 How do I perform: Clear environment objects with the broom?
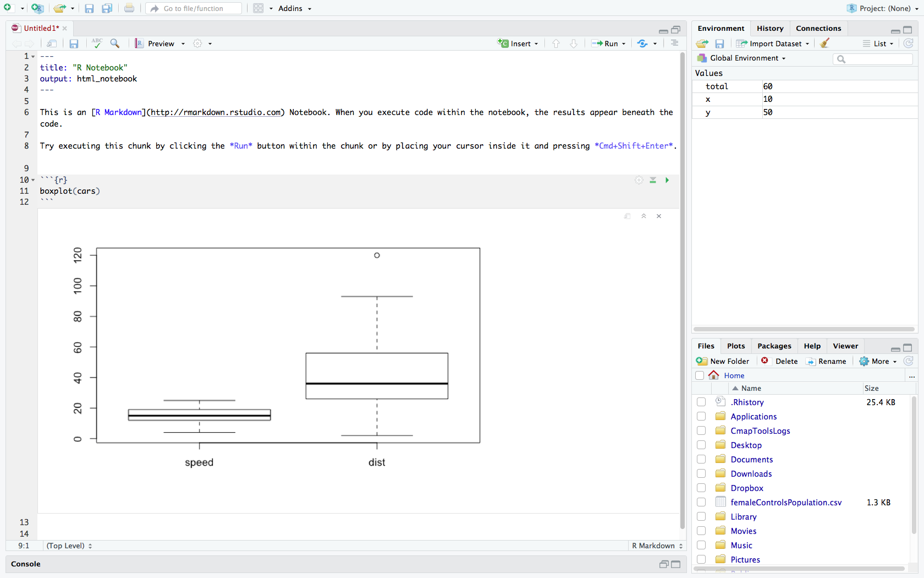coord(825,43)
